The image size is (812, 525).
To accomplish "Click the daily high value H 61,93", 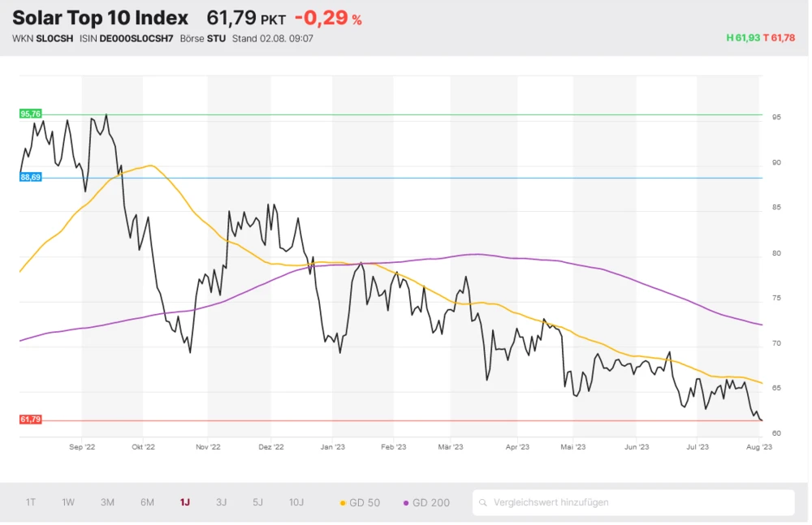I will click(742, 38).
